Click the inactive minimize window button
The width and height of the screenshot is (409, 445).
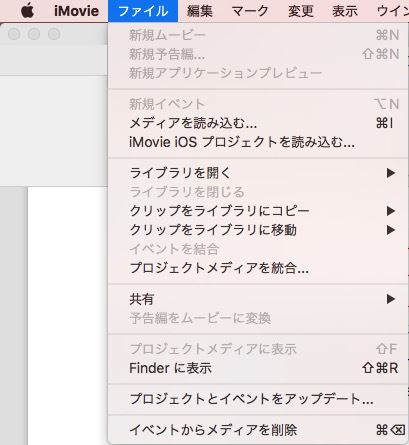pyautogui.click(x=34, y=34)
